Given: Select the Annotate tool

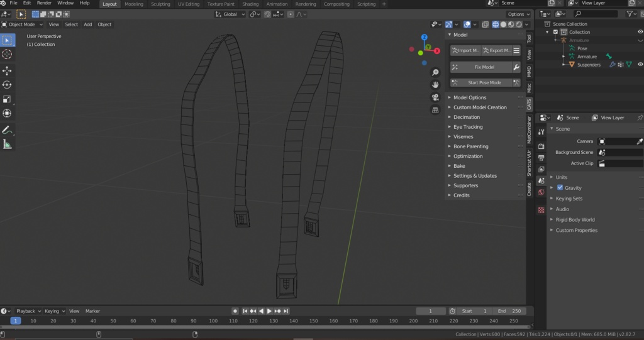Looking at the screenshot, I should [8, 129].
